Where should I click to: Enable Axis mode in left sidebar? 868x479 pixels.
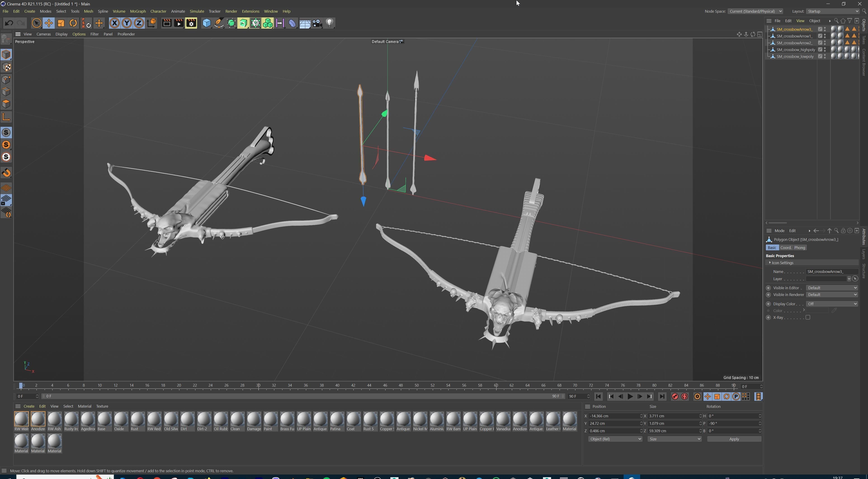(x=6, y=117)
